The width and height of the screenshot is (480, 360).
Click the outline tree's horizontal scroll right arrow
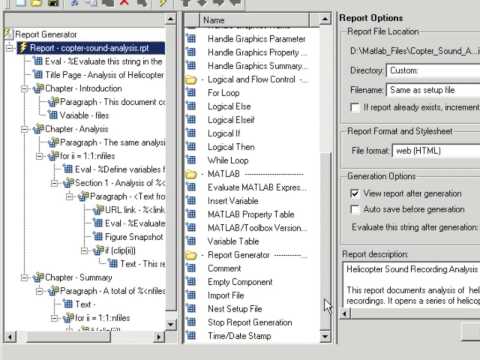pos(159,337)
